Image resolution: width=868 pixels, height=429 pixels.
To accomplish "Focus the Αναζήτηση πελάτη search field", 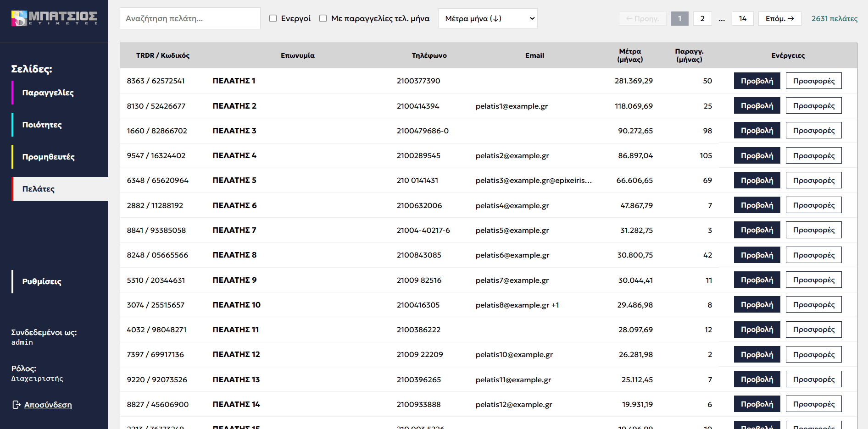I will (x=190, y=18).
